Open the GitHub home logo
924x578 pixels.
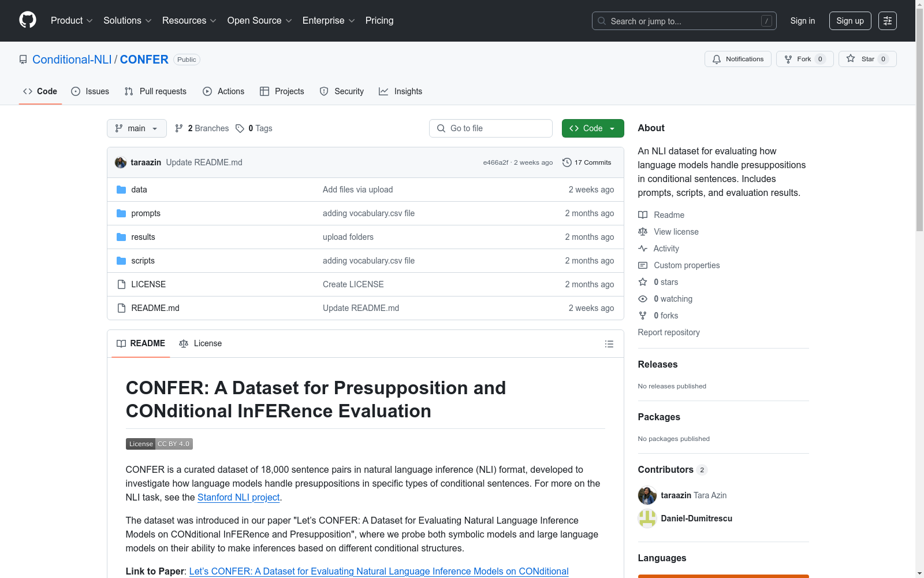pyautogui.click(x=28, y=20)
